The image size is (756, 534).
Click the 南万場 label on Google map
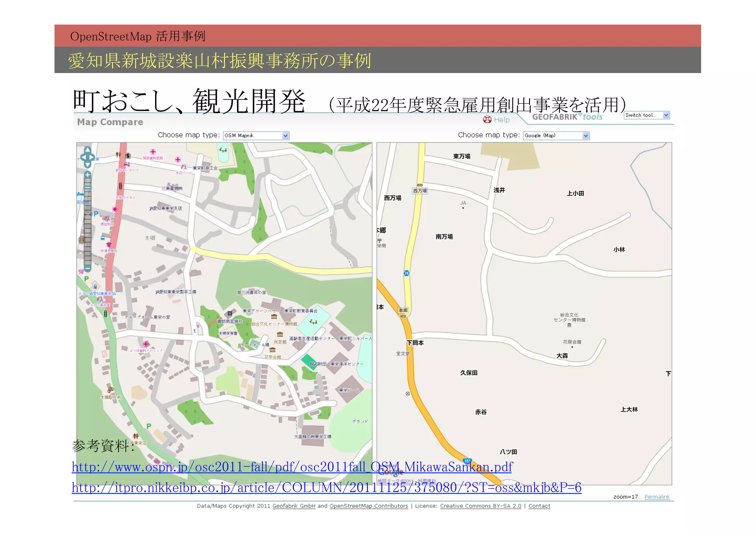(x=444, y=237)
